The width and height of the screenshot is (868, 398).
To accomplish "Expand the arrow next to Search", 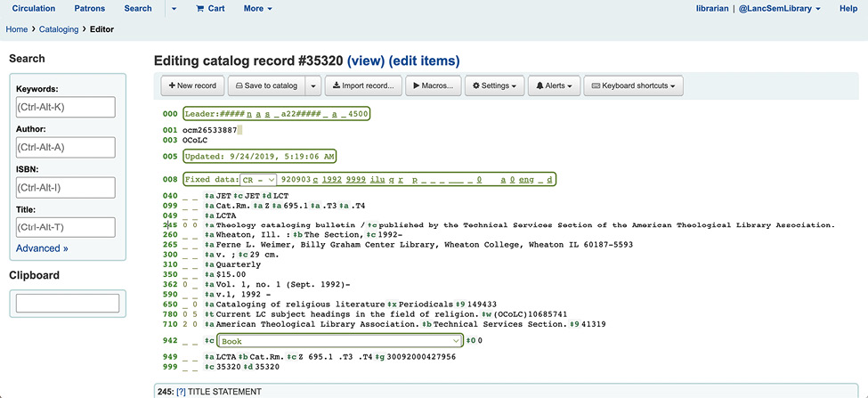I will click(174, 9).
